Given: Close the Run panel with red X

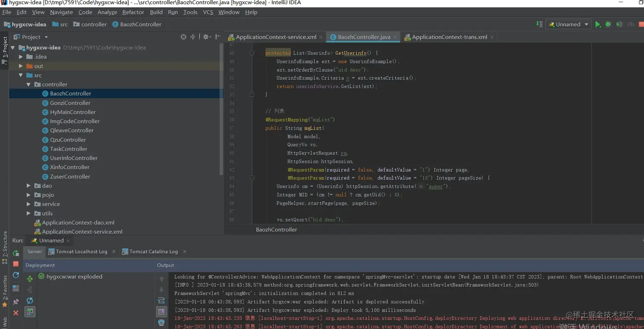Looking at the screenshot, I should (x=16, y=313).
